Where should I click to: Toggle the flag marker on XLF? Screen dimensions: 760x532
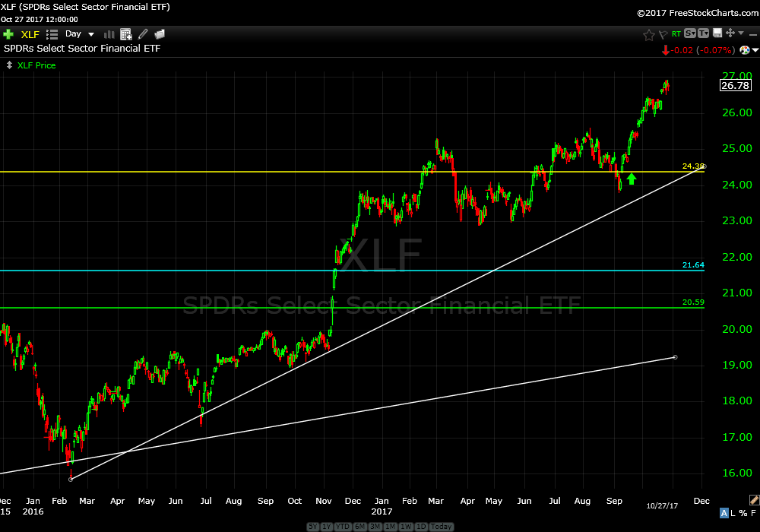click(x=663, y=34)
